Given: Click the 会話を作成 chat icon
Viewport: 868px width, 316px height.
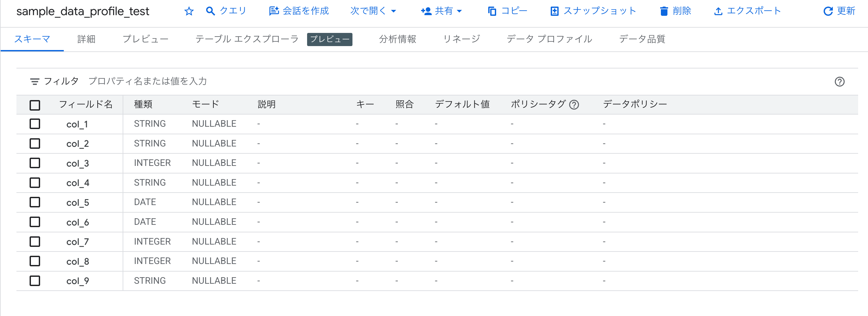Looking at the screenshot, I should click(x=274, y=11).
